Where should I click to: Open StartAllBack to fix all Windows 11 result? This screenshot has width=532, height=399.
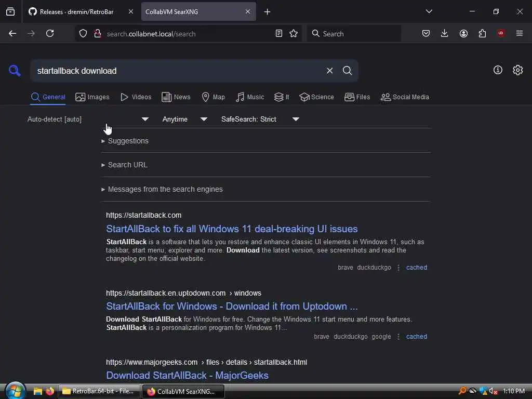(232, 229)
